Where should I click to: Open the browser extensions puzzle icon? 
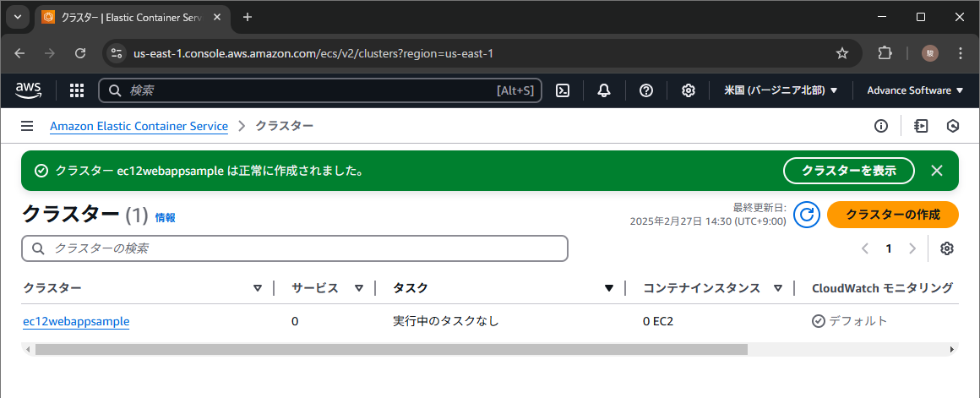(x=885, y=54)
